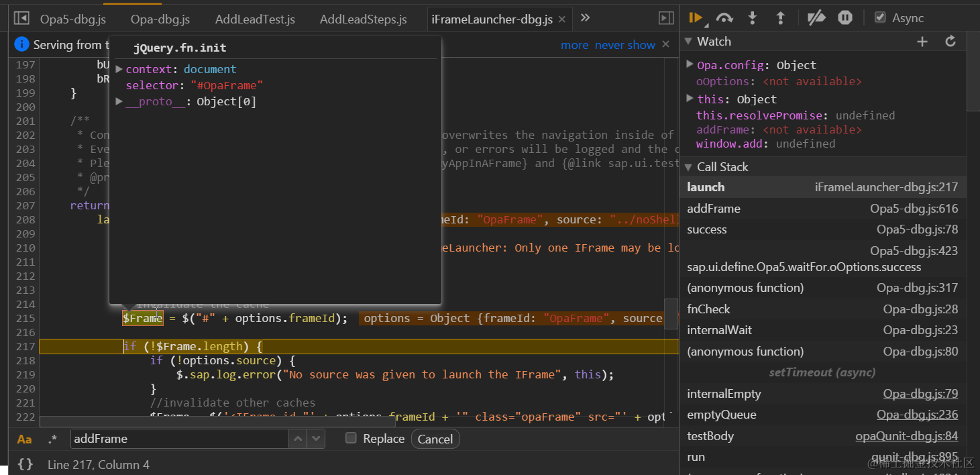Select internalEmpty frame in call stack

click(823, 394)
